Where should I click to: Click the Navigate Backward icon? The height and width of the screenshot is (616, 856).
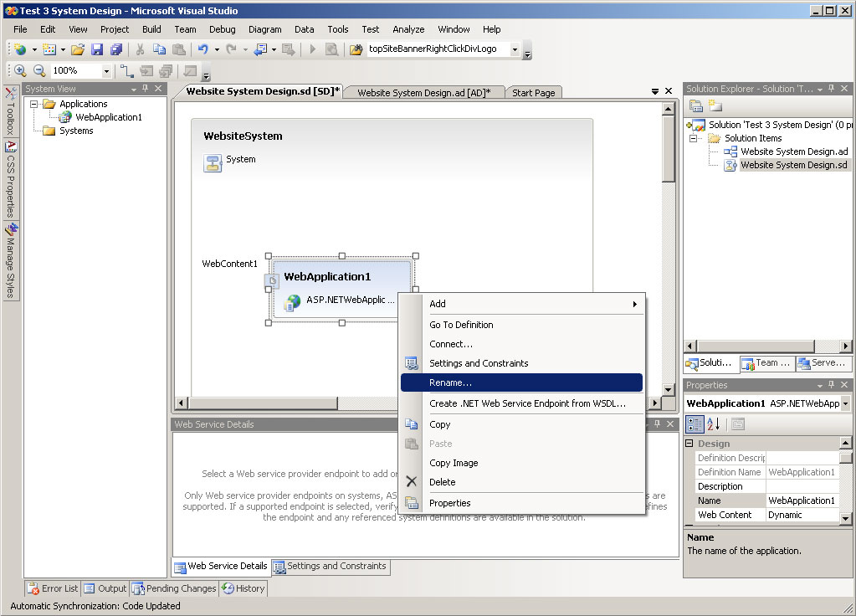pos(260,49)
